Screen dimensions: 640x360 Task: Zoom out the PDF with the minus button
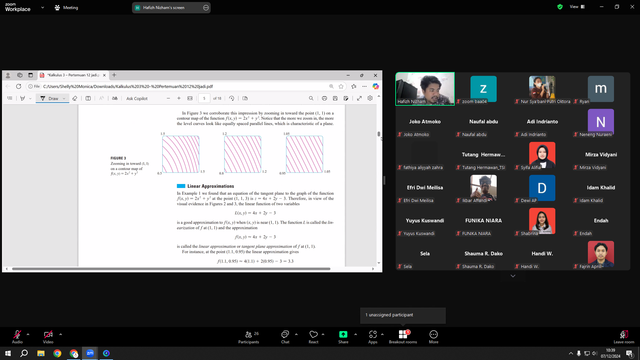pos(168,98)
